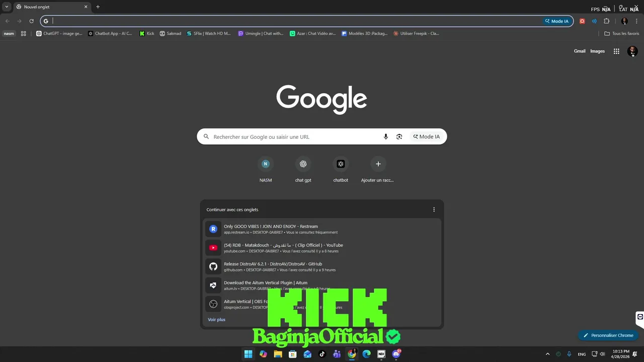Open SFlix Watch HD bookmark
Viewport: 644px width, 362px height.
pyautogui.click(x=208, y=34)
